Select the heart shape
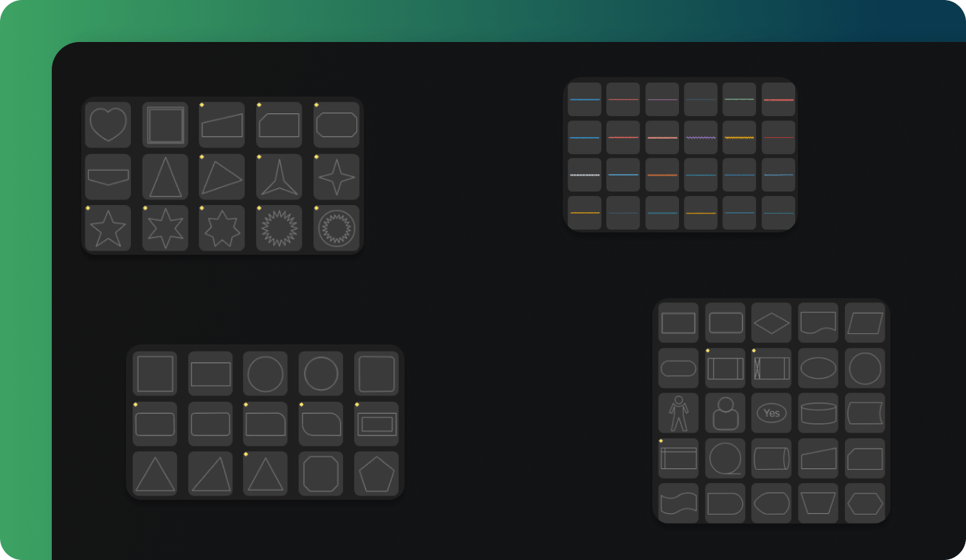Image resolution: width=966 pixels, height=560 pixels. click(108, 125)
